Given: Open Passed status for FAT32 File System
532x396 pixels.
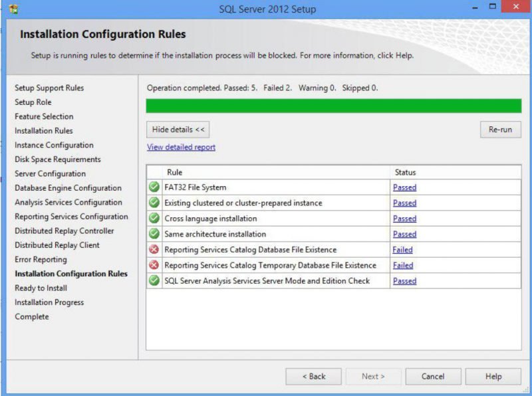Looking at the screenshot, I should point(405,187).
